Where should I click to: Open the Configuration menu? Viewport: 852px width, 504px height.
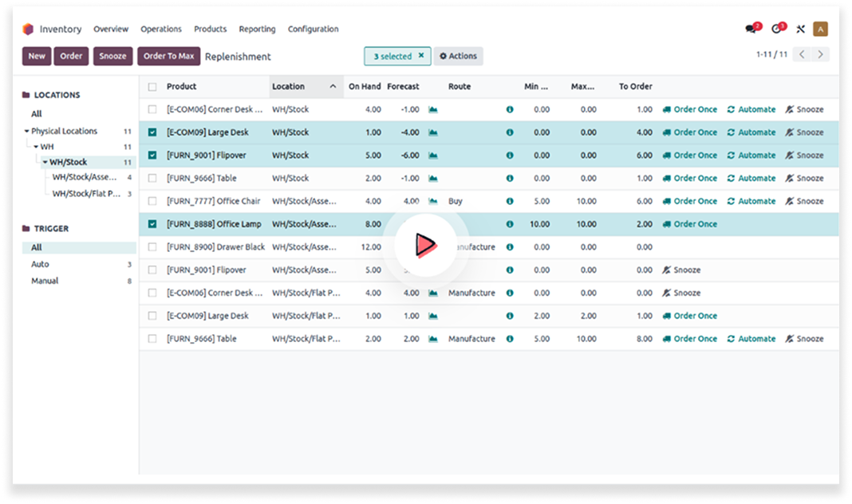(x=313, y=30)
